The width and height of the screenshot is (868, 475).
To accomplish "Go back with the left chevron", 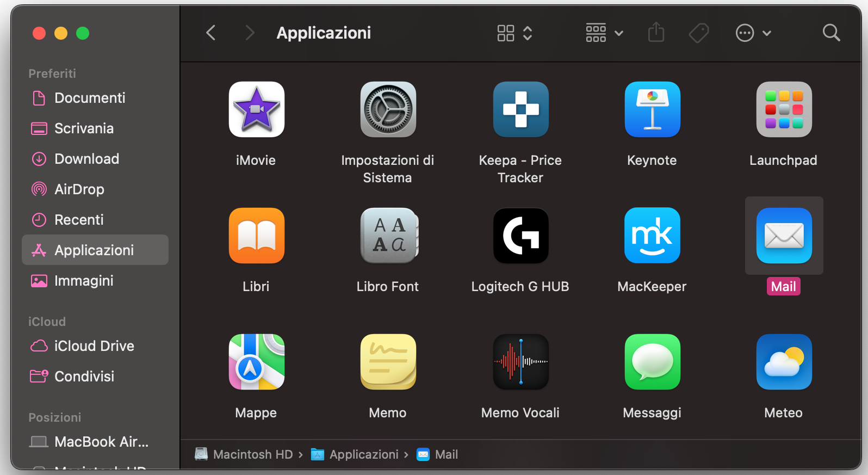I will click(x=211, y=33).
